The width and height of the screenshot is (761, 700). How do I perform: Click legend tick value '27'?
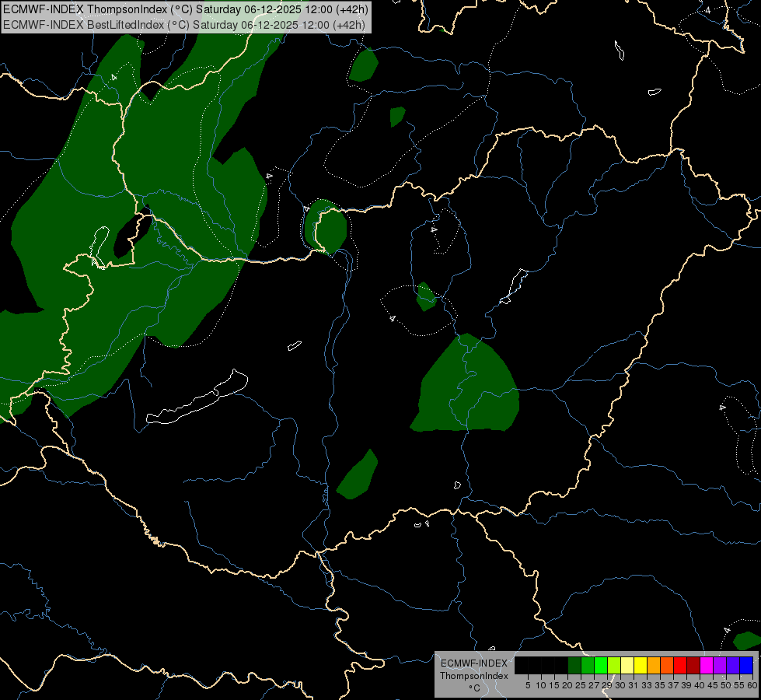click(x=594, y=685)
